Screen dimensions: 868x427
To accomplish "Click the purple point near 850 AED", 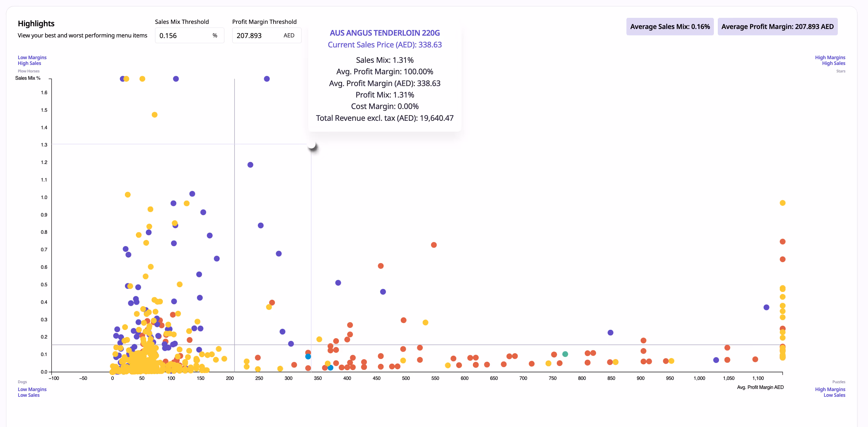I will pos(610,332).
